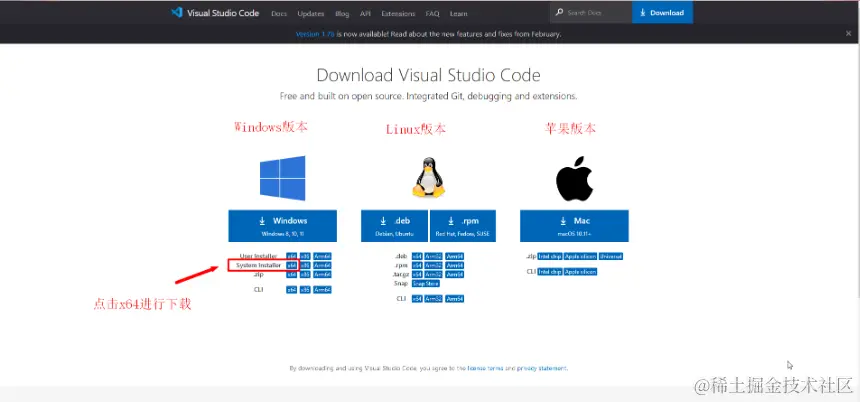
Task: Open the Snap Store link
Action: coord(426,284)
